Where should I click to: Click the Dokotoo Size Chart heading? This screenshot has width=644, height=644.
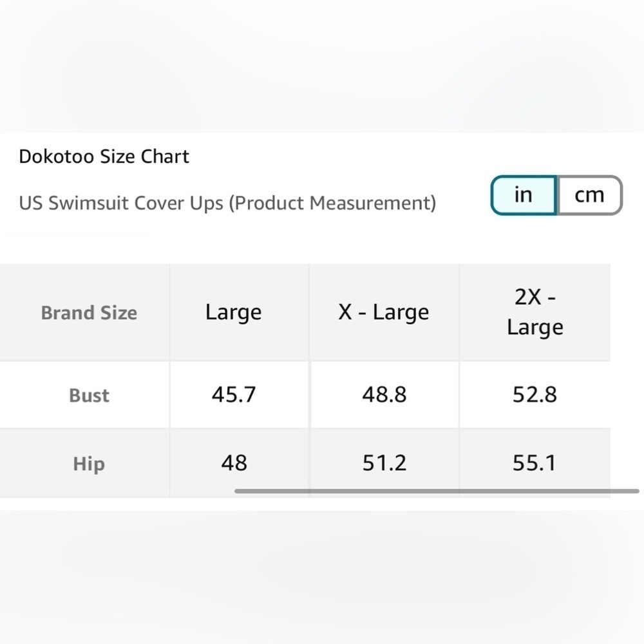(104, 156)
